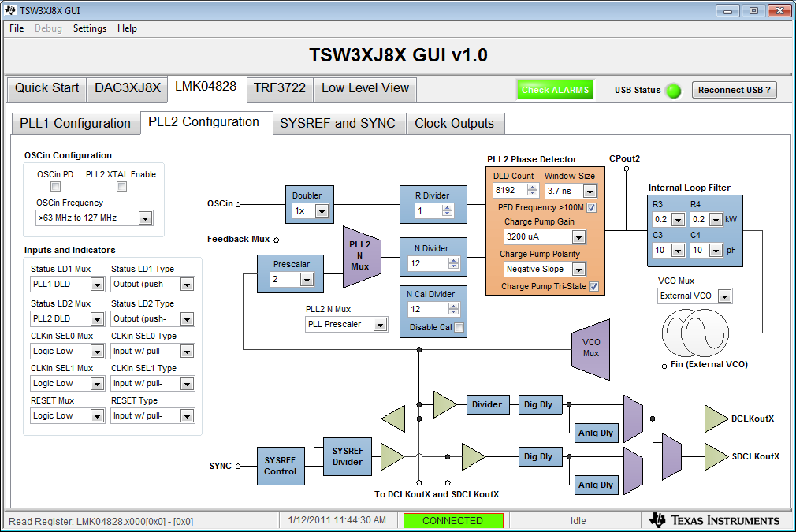Open the PLL2 N Mux dropdown
Image resolution: width=796 pixels, height=532 pixels.
pyautogui.click(x=380, y=325)
